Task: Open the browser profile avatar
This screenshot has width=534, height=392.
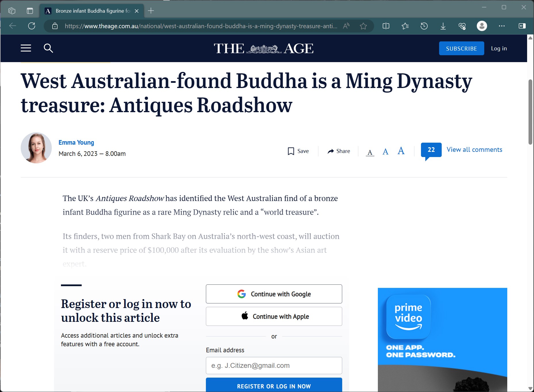Action: [x=482, y=26]
